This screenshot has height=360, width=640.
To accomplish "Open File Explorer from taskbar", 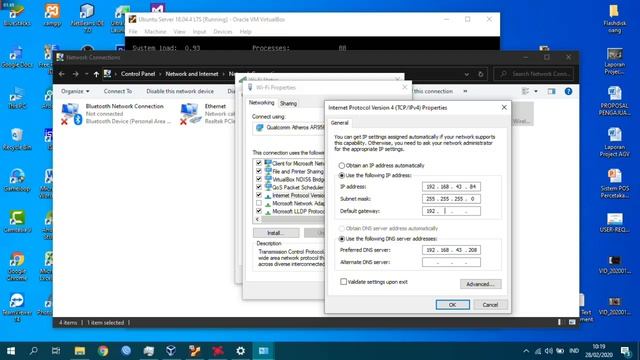I will tap(80, 351).
